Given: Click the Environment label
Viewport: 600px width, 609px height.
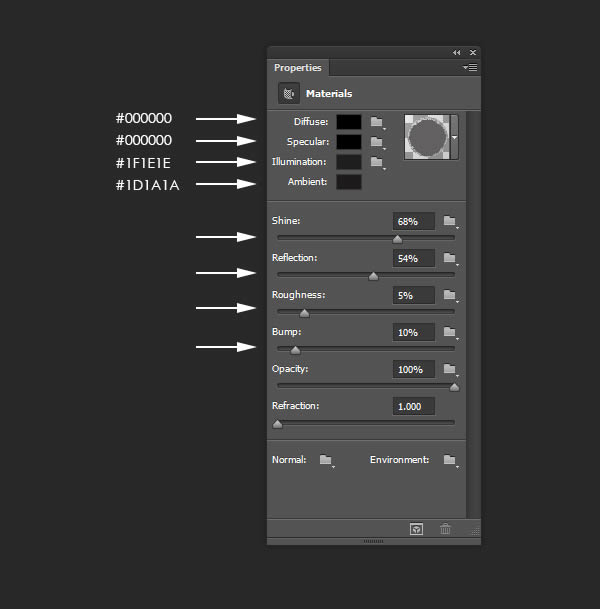Looking at the screenshot, I should click(400, 460).
